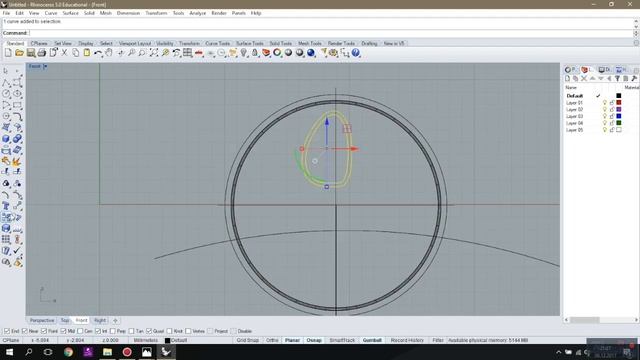Switch to the Right viewport tab
The width and height of the screenshot is (640, 360).
(100, 320)
